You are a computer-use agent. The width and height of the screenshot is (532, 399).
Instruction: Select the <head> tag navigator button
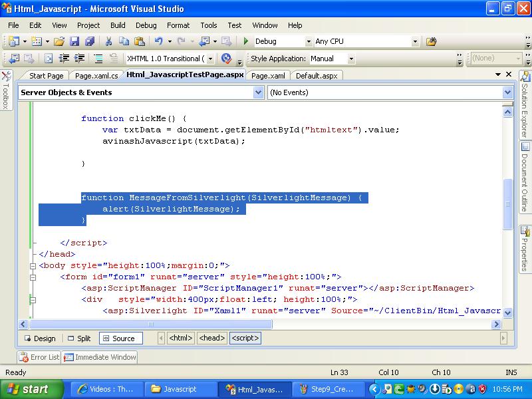click(212, 338)
